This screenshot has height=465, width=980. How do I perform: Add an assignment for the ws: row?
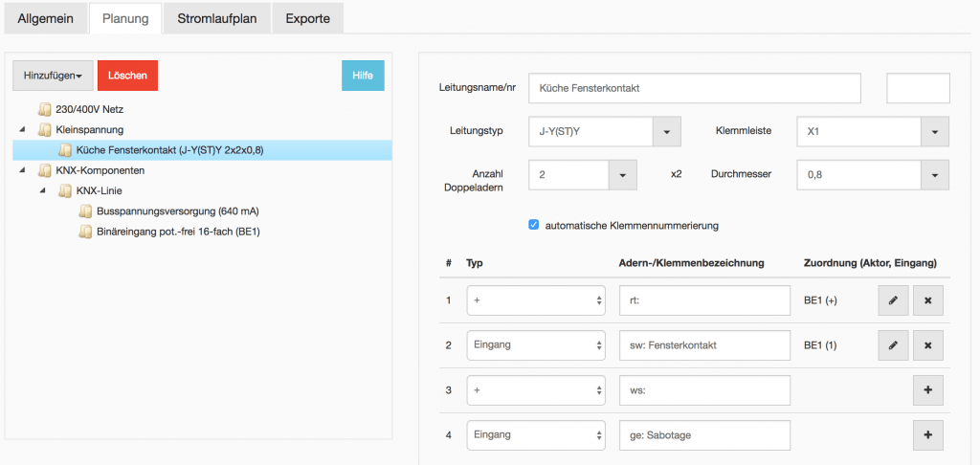[x=928, y=390]
